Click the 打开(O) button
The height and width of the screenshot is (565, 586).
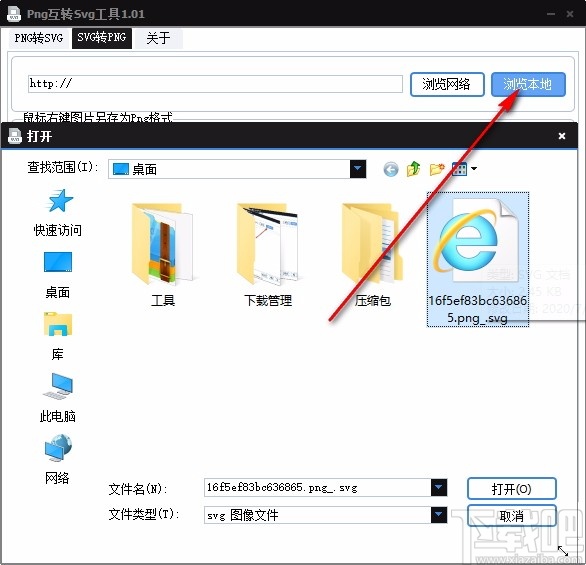pos(512,489)
